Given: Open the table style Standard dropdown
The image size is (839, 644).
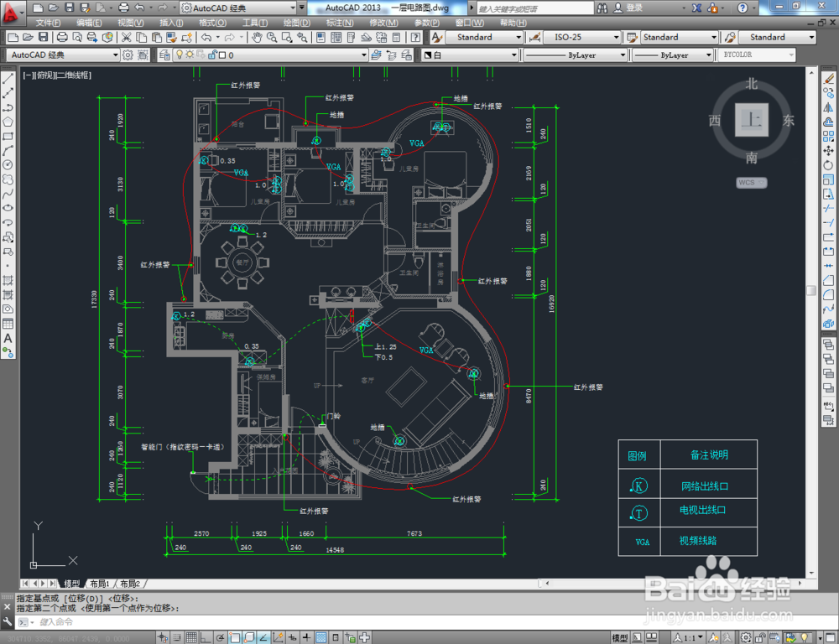Looking at the screenshot, I should [x=679, y=37].
